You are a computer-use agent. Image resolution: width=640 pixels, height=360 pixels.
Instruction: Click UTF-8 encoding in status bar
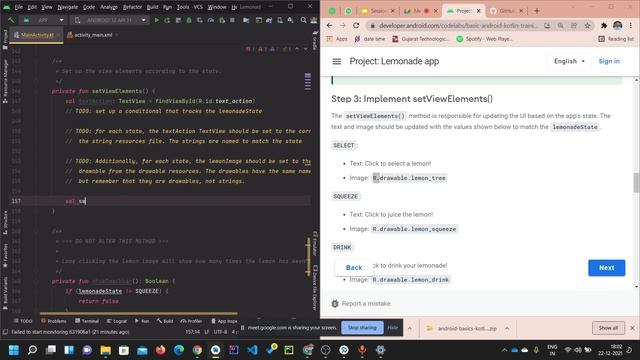point(220,332)
